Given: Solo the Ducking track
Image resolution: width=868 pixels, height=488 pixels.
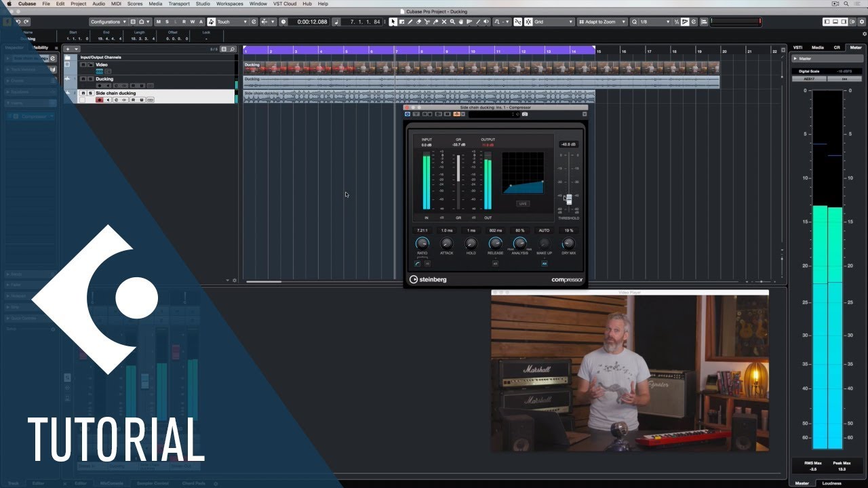Looking at the screenshot, I should click(x=91, y=79).
